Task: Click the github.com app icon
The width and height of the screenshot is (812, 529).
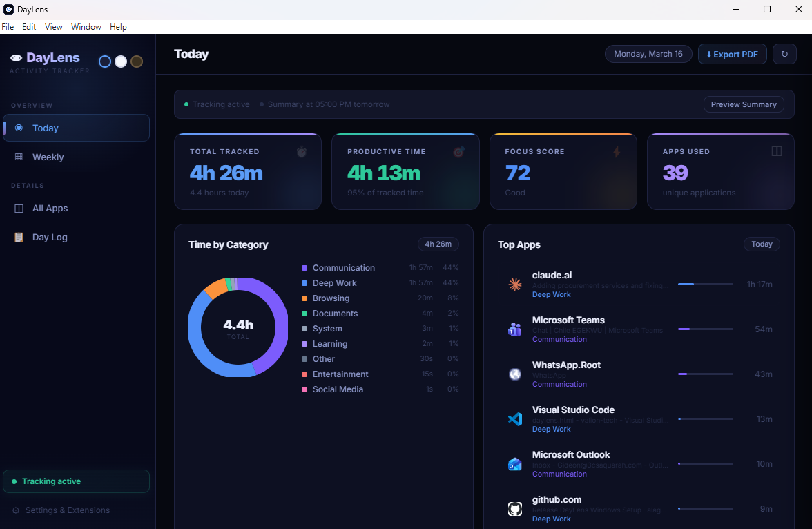Action: click(x=515, y=509)
